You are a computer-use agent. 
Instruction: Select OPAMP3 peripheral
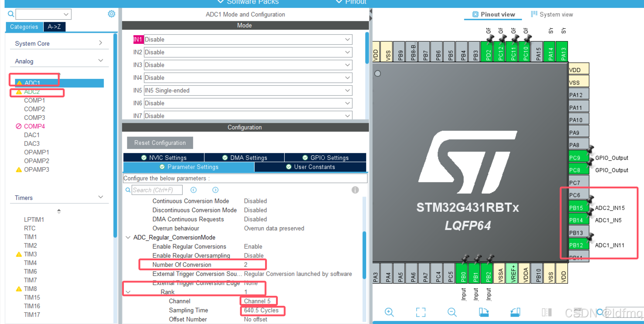click(36, 170)
